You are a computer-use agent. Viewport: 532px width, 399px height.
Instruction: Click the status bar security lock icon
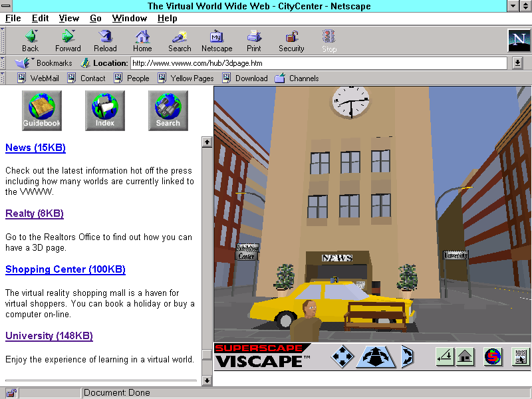(x=11, y=393)
